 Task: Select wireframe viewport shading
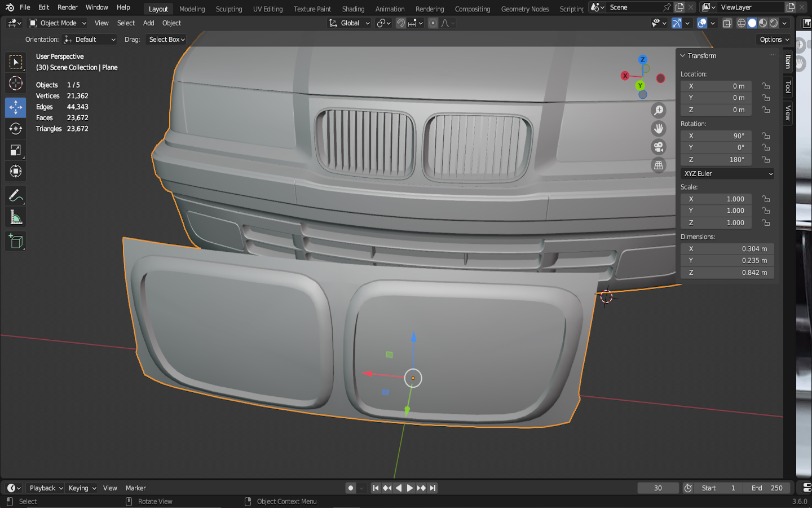742,23
